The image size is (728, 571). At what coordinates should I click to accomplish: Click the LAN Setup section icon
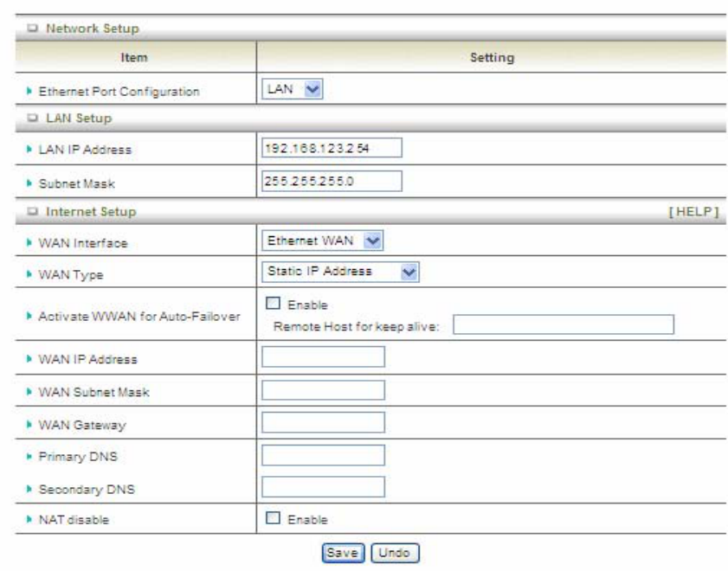[x=32, y=118]
